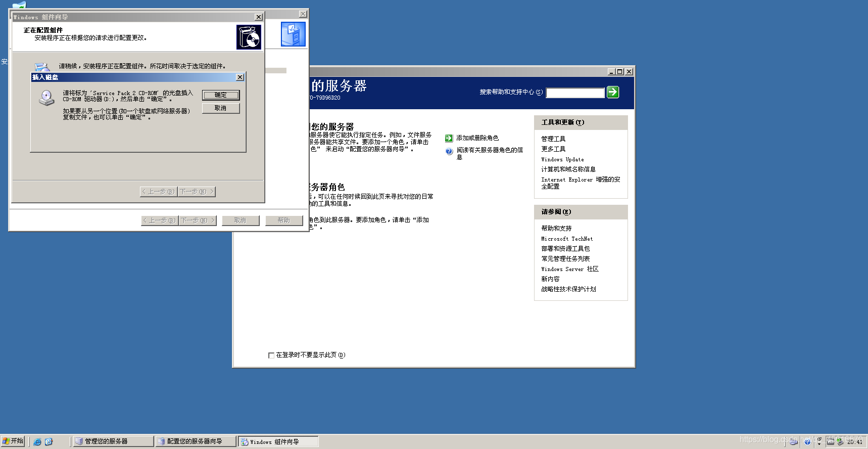Image resolution: width=868 pixels, height=449 pixels.
Task: Open Windows Update link
Action: click(562, 159)
